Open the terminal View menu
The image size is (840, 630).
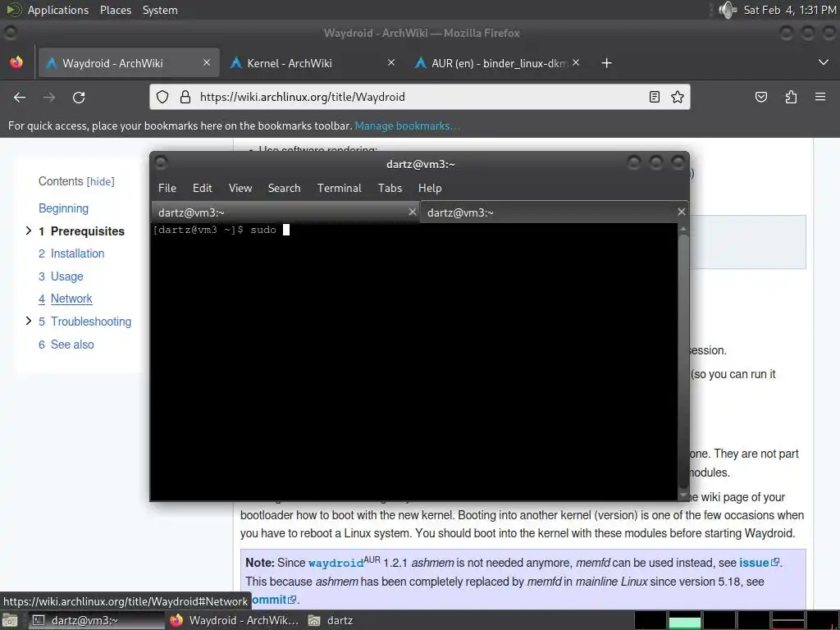coord(240,188)
